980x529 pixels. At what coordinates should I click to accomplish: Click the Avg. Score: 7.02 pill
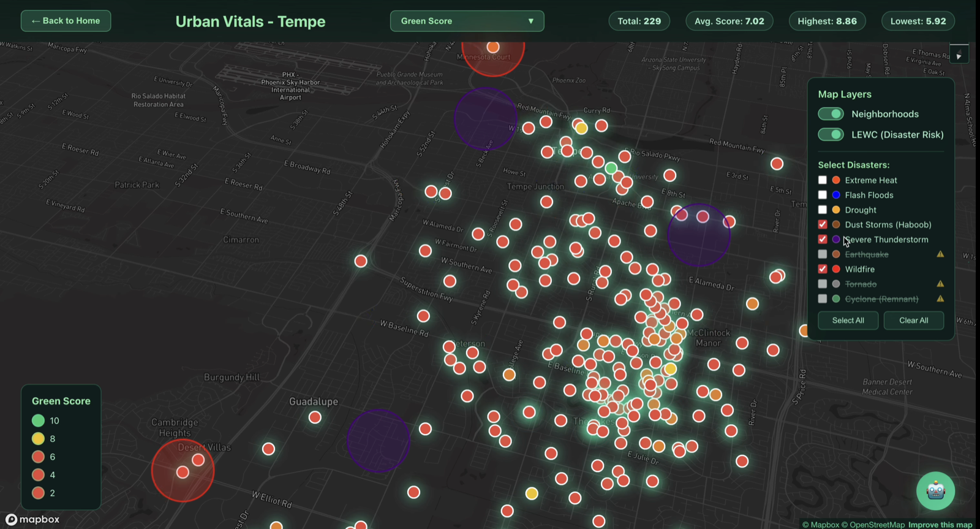[x=729, y=21]
